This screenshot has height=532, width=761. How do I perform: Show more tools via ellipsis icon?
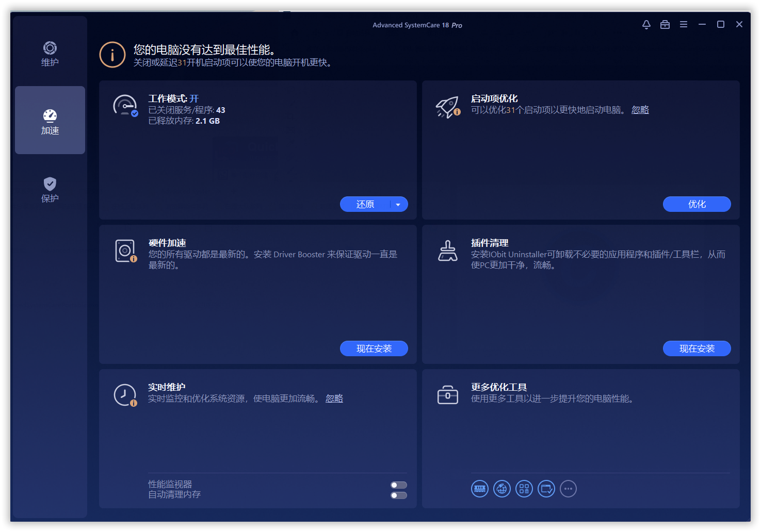tap(568, 489)
